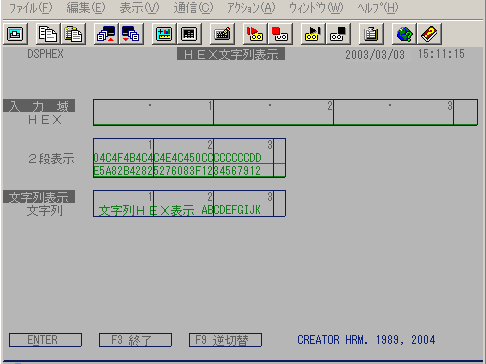Click the clipboard support toolbar icon
486x364 pixels.
(x=371, y=34)
